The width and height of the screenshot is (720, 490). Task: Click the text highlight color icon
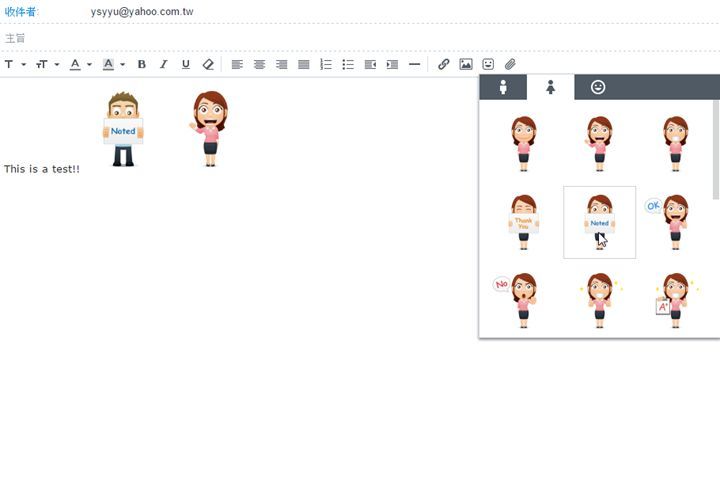tap(108, 64)
